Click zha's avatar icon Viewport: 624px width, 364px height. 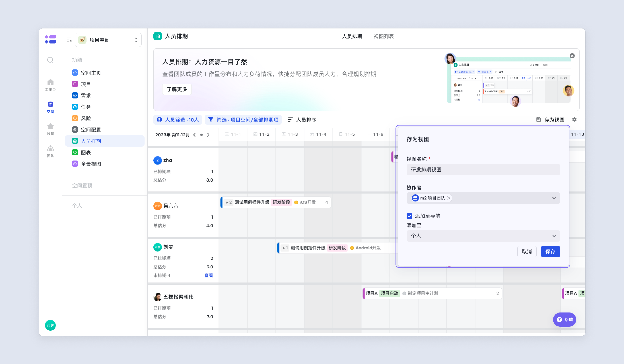pyautogui.click(x=157, y=160)
